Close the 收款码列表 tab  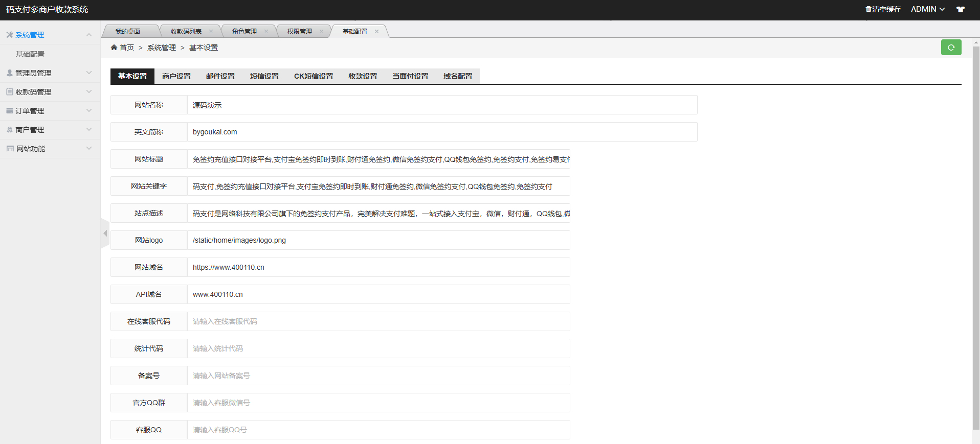click(x=211, y=32)
